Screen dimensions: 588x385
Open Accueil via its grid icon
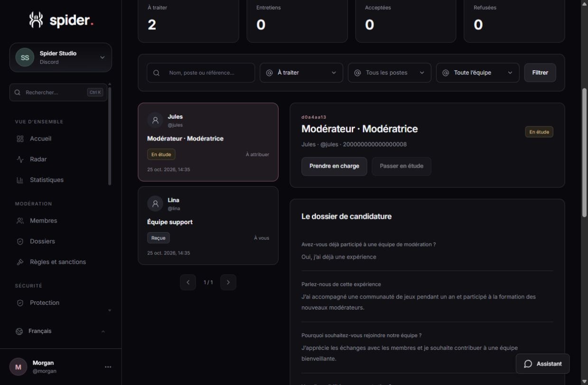point(20,139)
